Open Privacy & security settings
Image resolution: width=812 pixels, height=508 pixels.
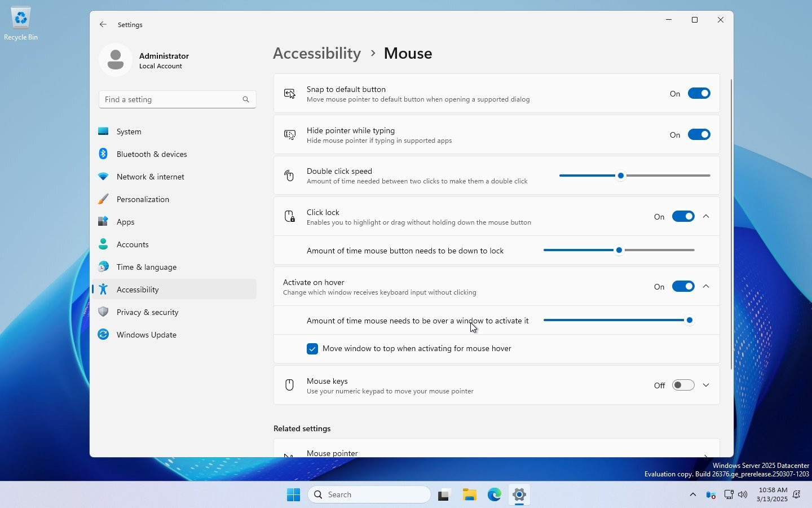175,312
